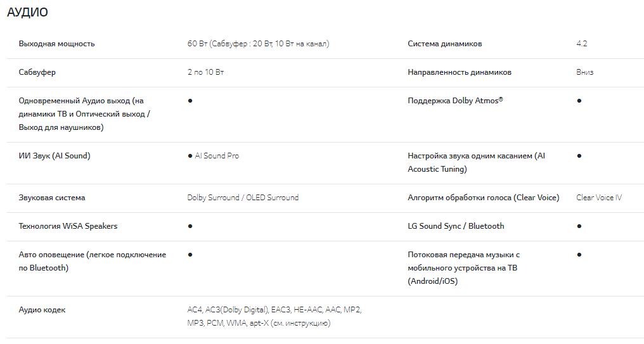Click the Система динамиков label
The image size is (644, 344).
pos(444,44)
